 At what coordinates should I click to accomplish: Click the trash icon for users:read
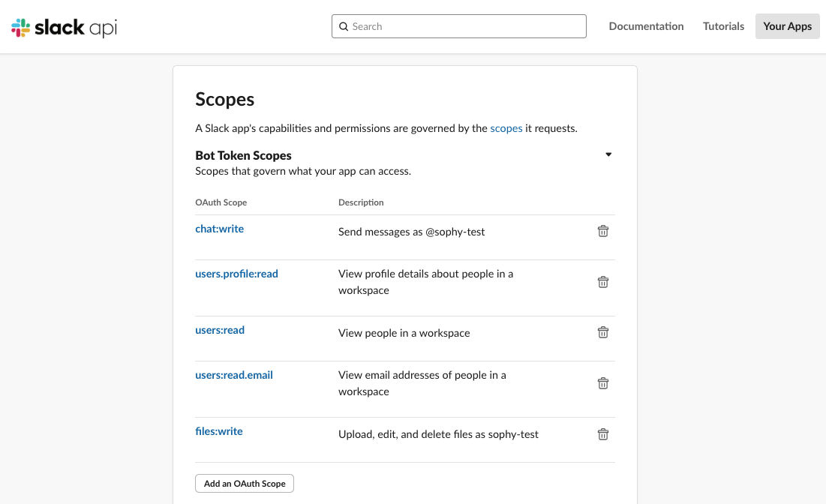pyautogui.click(x=603, y=332)
